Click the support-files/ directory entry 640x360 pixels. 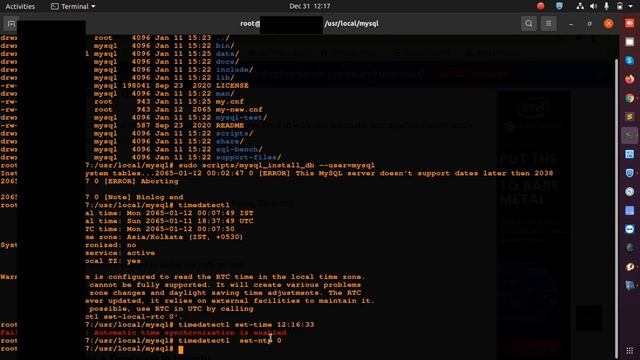coord(249,157)
